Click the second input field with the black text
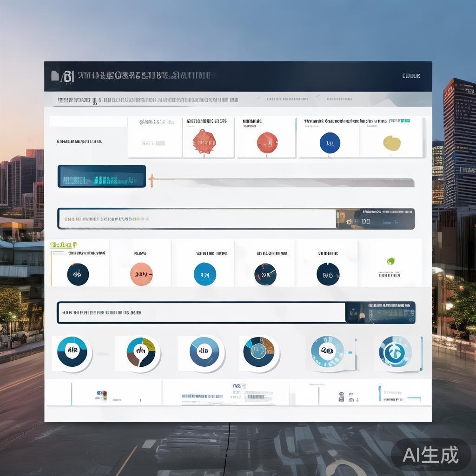Image resolution: width=476 pixels, height=476 pixels. click(x=201, y=312)
